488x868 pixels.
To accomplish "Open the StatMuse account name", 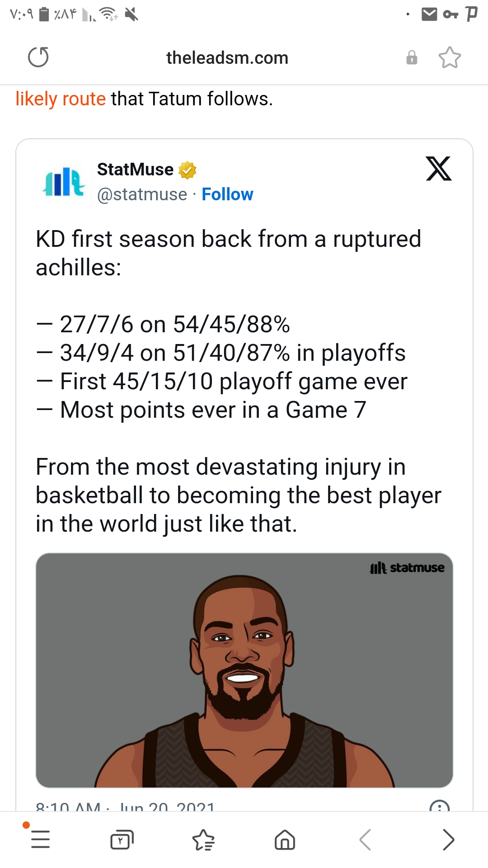I will [135, 170].
